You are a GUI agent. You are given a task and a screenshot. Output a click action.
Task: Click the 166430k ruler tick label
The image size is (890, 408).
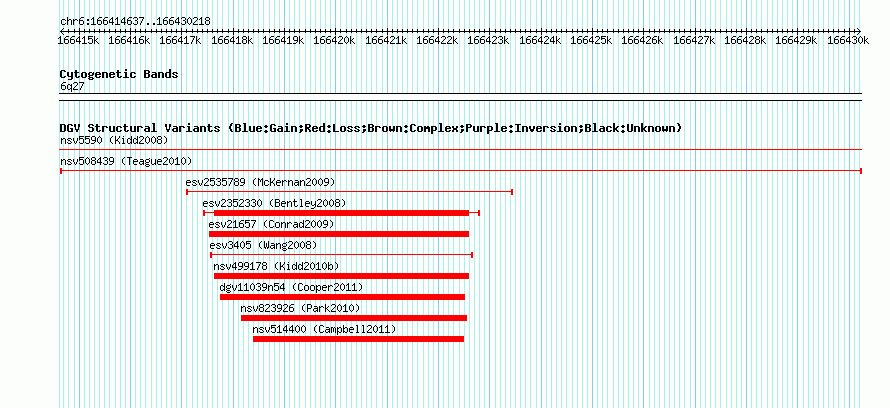tap(847, 40)
